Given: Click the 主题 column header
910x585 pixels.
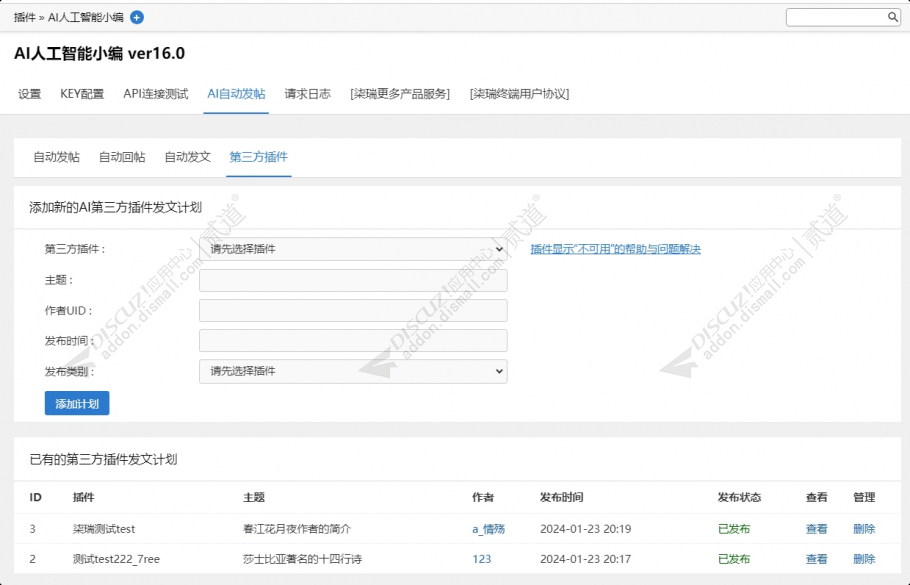Looking at the screenshot, I should [x=254, y=497].
